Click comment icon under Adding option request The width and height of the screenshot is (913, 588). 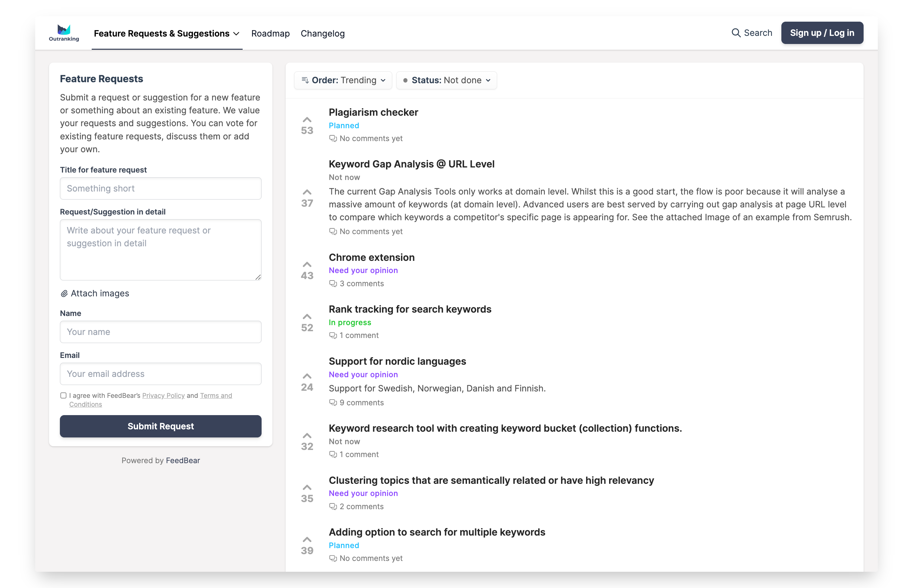pos(333,558)
